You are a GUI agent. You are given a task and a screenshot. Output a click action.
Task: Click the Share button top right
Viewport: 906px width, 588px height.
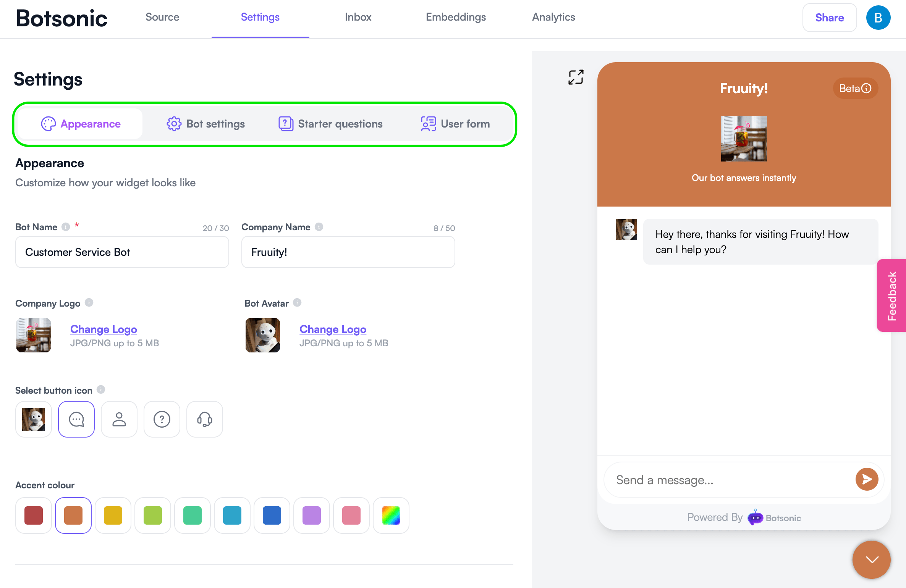(829, 18)
